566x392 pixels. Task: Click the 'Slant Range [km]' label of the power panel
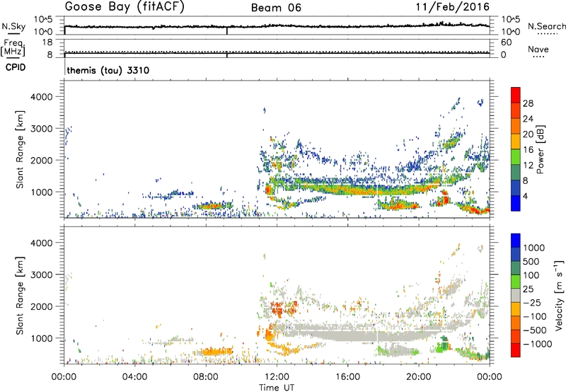click(20, 149)
